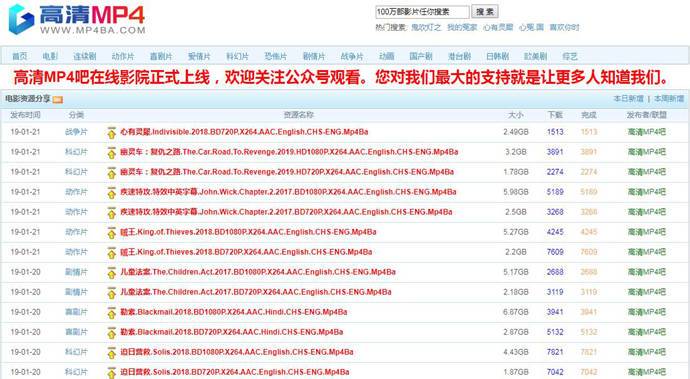Select 动画 in the navigation bar
The height and width of the screenshot is (379, 690).
(x=386, y=56)
